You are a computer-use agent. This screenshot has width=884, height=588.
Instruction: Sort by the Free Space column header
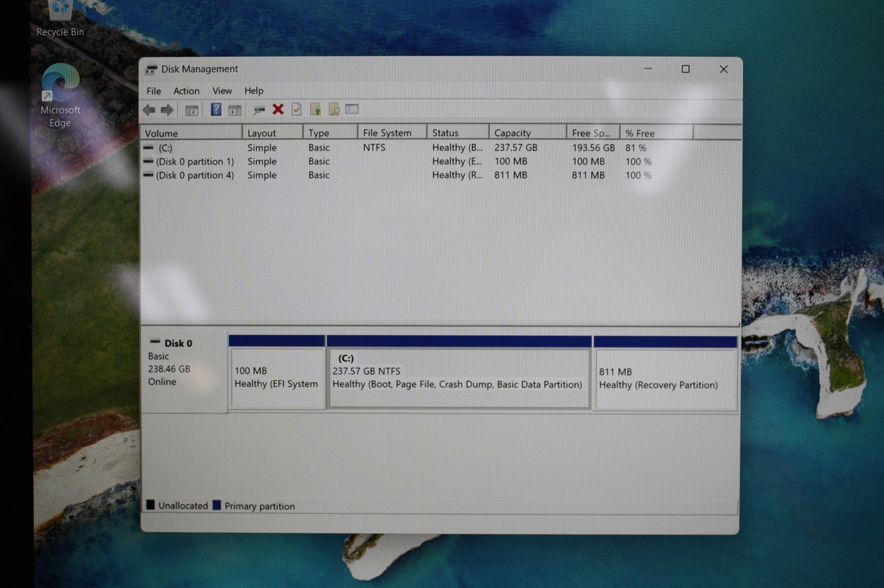594,133
